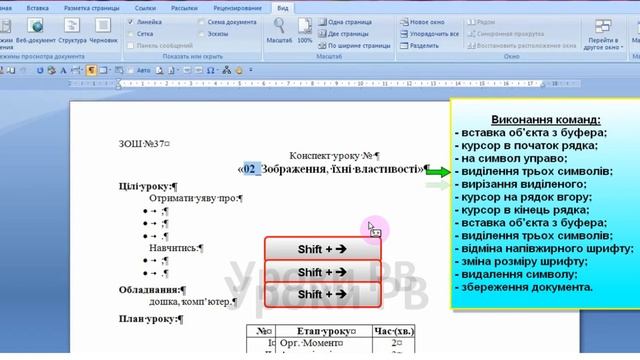This screenshot has height=360, width=640.
Task: Open the Ссылки tab
Action: pyautogui.click(x=145, y=8)
